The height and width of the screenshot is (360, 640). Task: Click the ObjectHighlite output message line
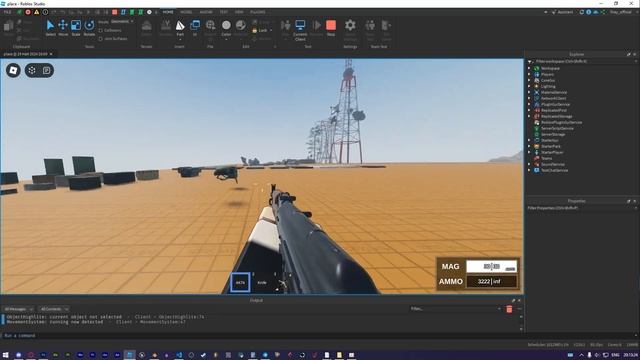click(x=105, y=317)
